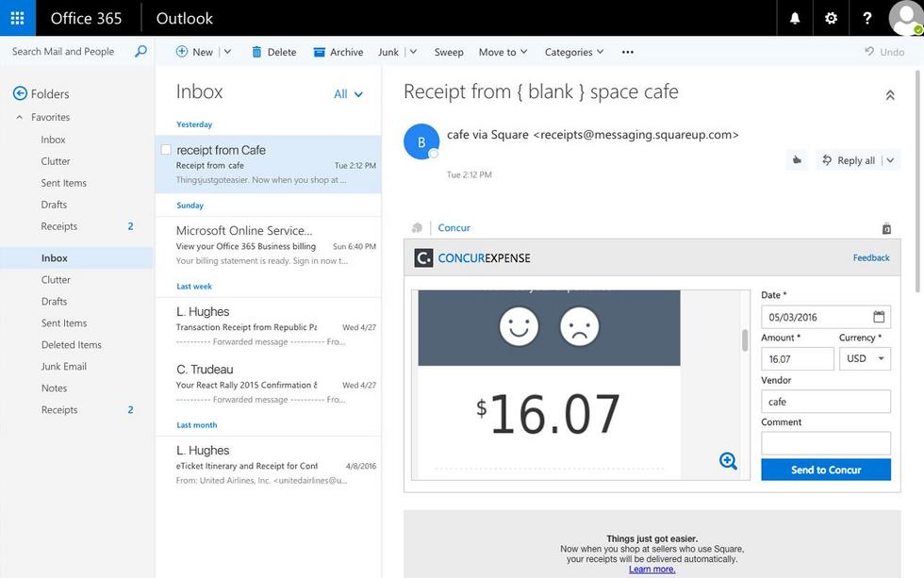Collapse the Folders pane back arrow
This screenshot has height=578, width=924.
20,93
